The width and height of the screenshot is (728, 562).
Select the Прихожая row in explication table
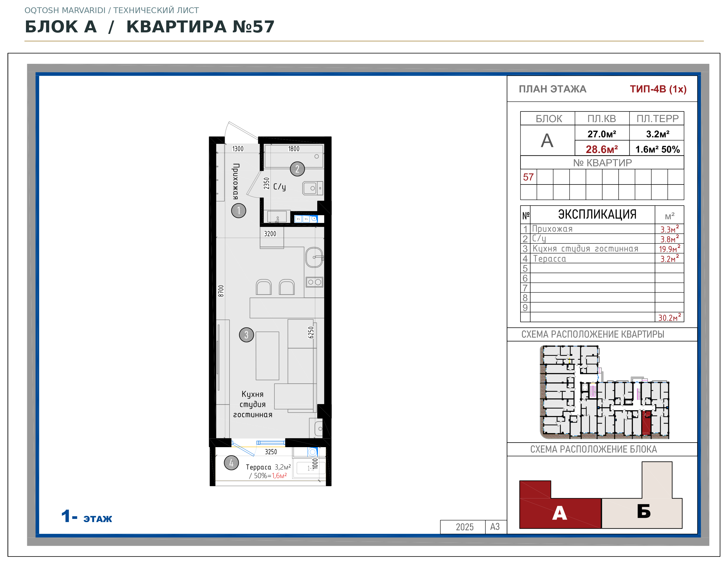coord(602,229)
